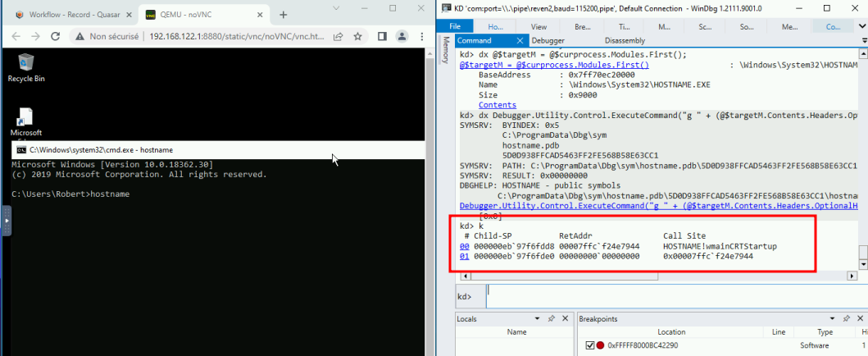868x356 pixels.
Task: Close the Command tab
Action: (x=520, y=40)
